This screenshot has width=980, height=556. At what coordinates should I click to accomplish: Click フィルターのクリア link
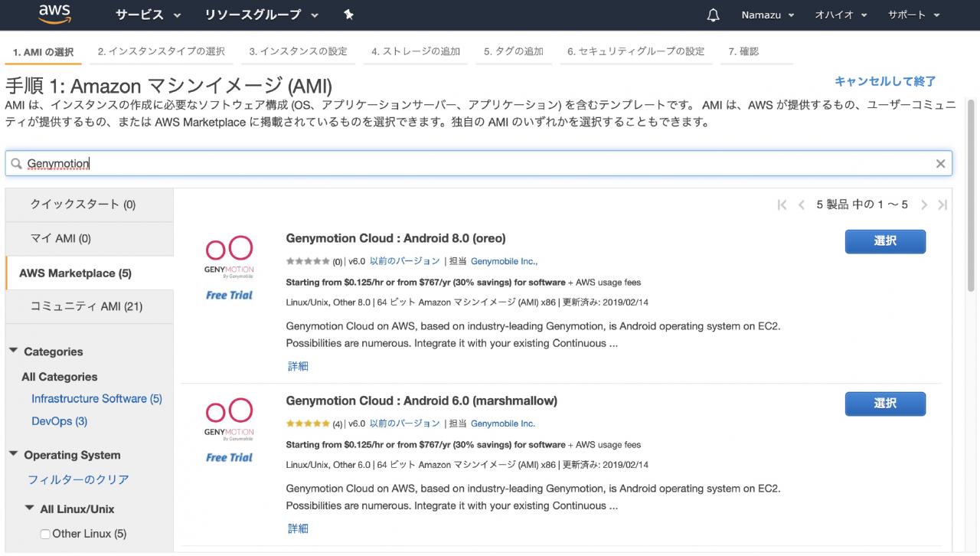(78, 480)
